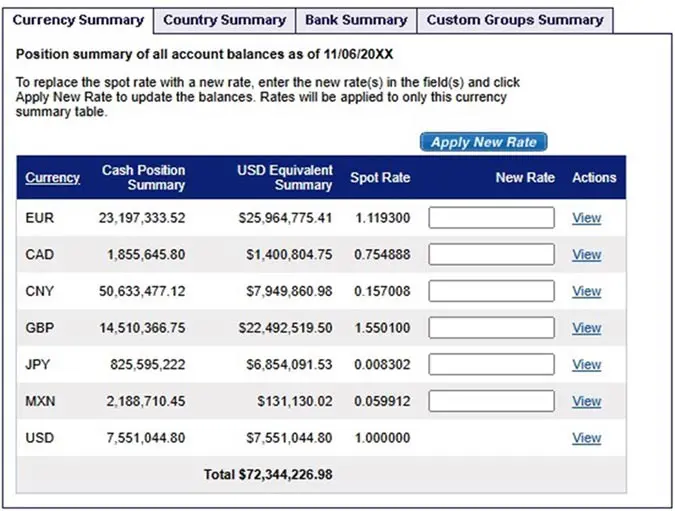Click View for the JPY position
This screenshot has height=511, width=675.
[x=586, y=365]
